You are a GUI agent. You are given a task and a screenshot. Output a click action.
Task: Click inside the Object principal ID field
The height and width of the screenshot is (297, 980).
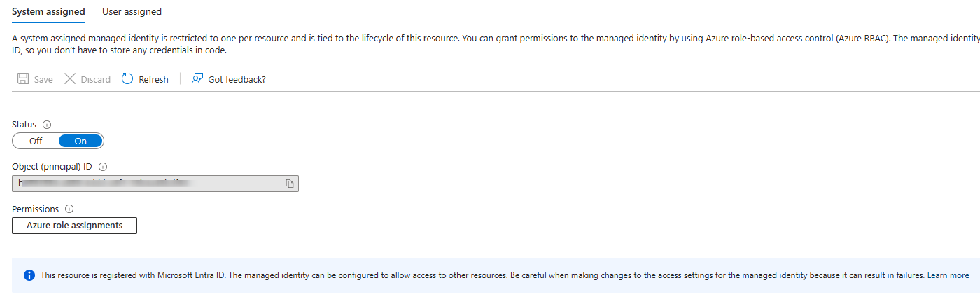tap(147, 184)
